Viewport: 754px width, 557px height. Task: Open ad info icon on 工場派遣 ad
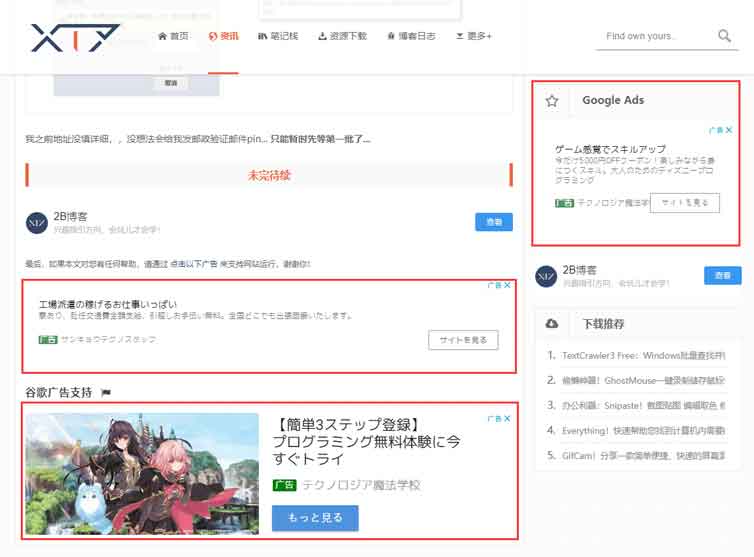click(x=497, y=285)
